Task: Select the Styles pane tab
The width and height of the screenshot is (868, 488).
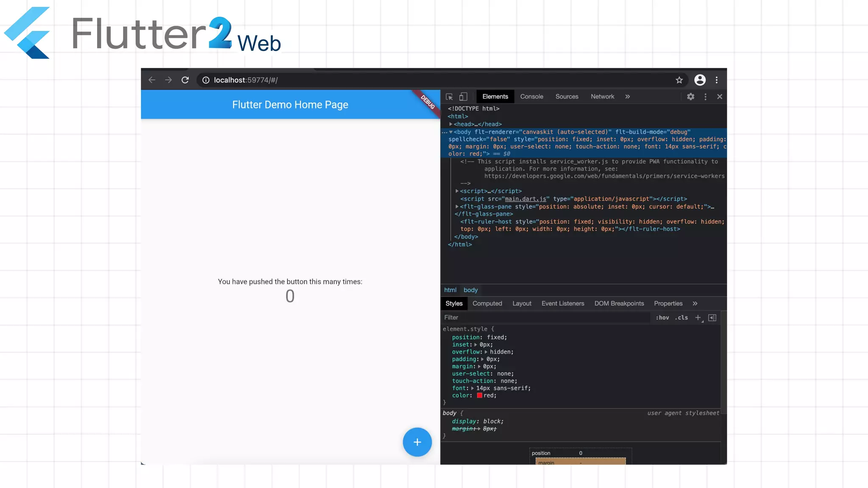Action: 454,303
